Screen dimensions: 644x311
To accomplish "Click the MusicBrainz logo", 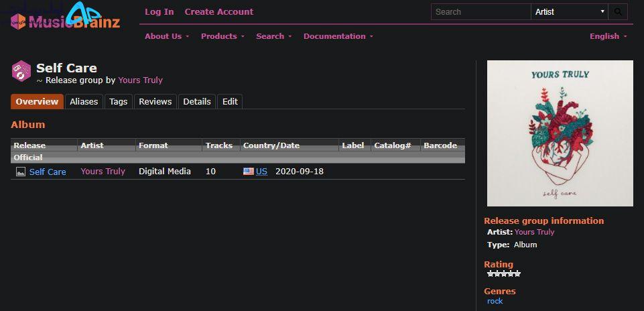I will [65, 21].
